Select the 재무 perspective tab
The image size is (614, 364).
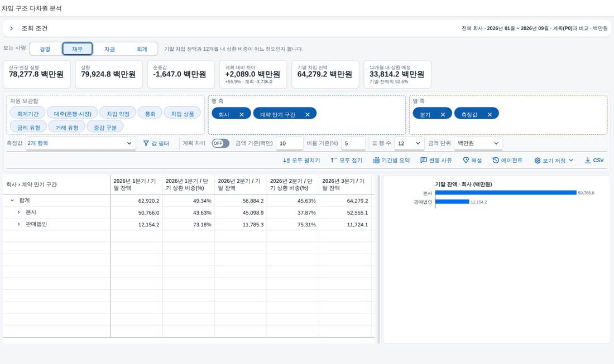pos(77,49)
